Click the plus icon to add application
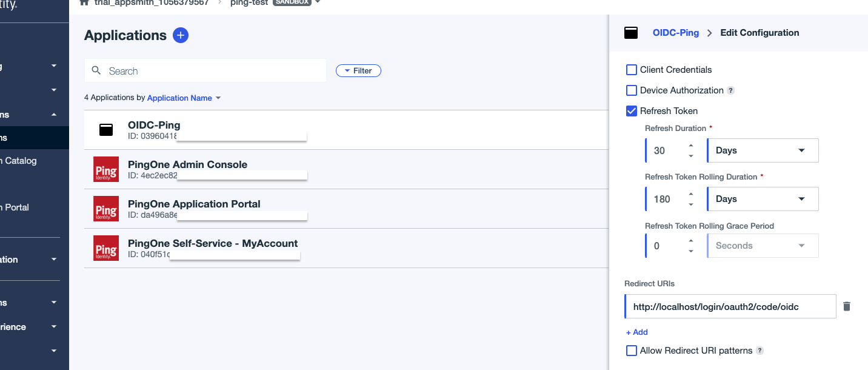This screenshot has height=370, width=868. click(x=181, y=35)
